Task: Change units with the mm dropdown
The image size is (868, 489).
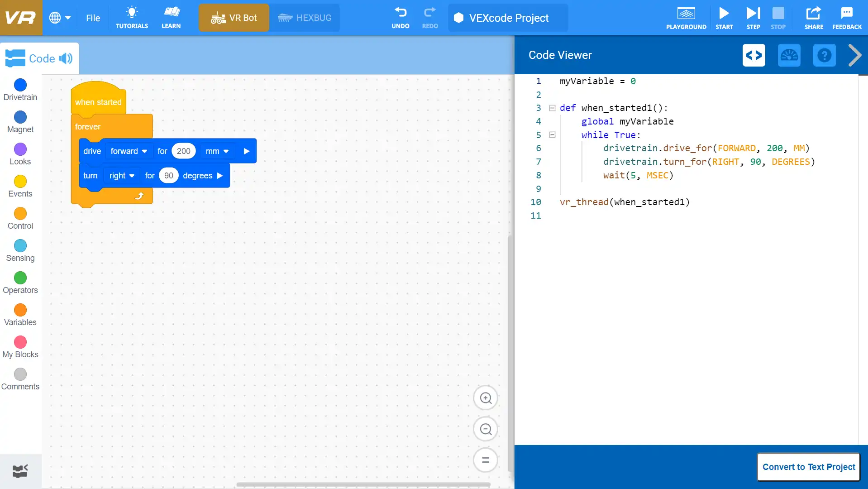Action: click(x=217, y=151)
